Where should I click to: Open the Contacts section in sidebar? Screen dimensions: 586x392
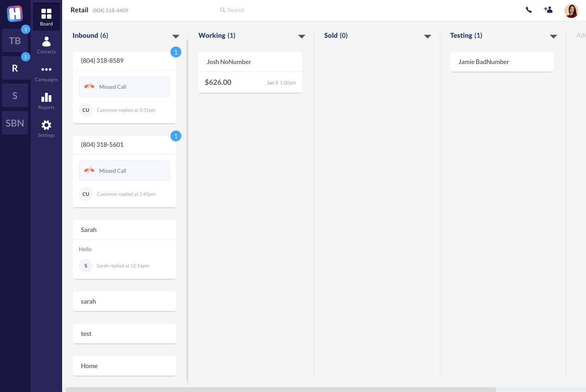[46, 45]
